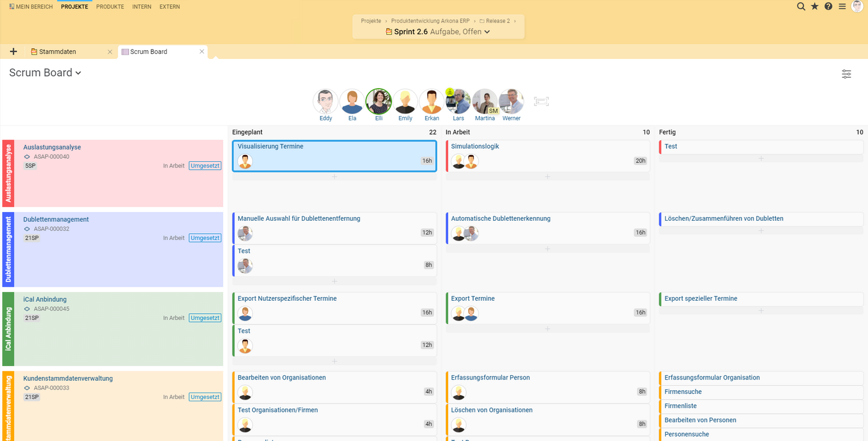Open the Simulationslogik task link
Screen dimensions: 868x441
point(475,146)
